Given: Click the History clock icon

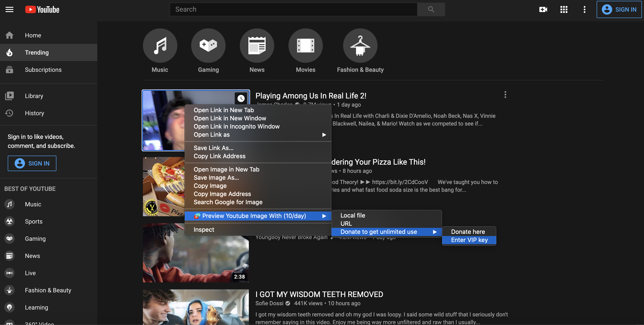Looking at the screenshot, I should click(x=9, y=113).
